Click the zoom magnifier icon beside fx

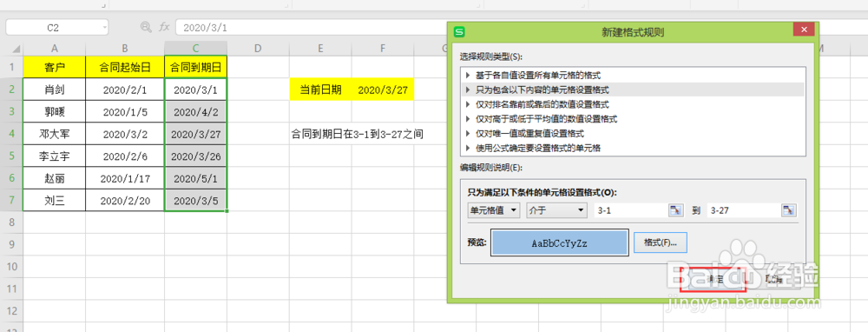click(x=146, y=27)
